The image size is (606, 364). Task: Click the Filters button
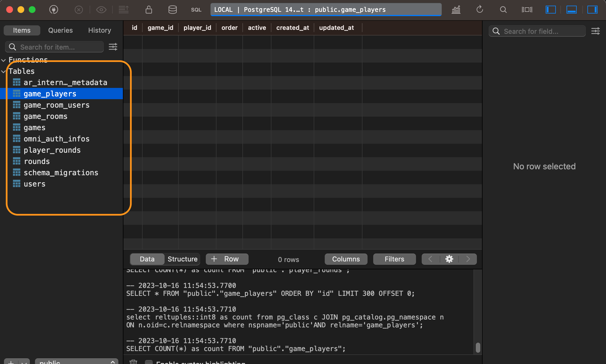point(394,259)
